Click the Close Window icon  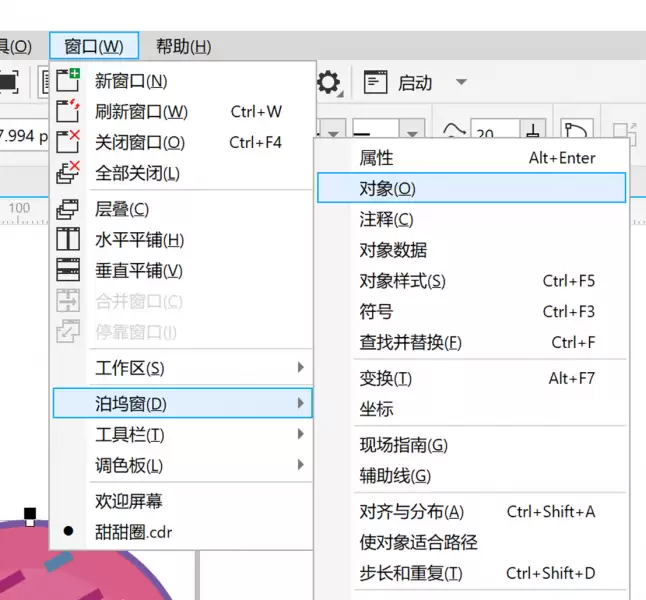pos(68,141)
